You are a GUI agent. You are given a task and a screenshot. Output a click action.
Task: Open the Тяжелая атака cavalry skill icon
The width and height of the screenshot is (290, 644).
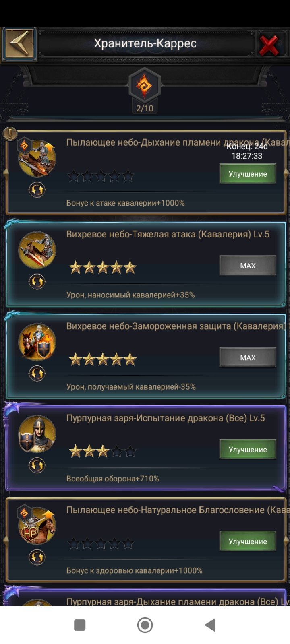pyautogui.click(x=37, y=250)
